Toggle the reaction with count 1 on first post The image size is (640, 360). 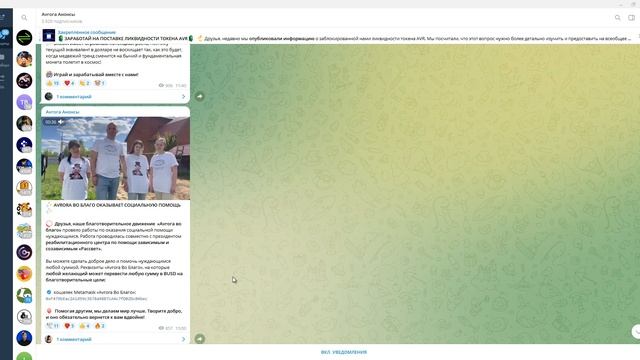(100, 83)
